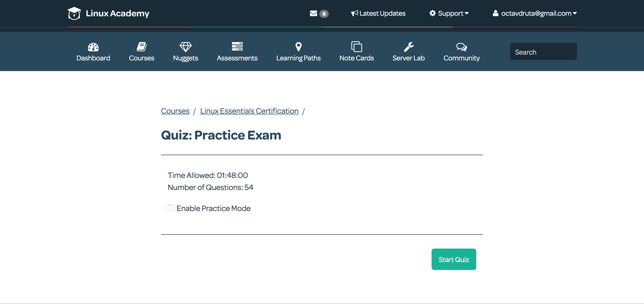Open the Nuggets nav label
The width and height of the screenshot is (644, 304).
click(x=186, y=58)
